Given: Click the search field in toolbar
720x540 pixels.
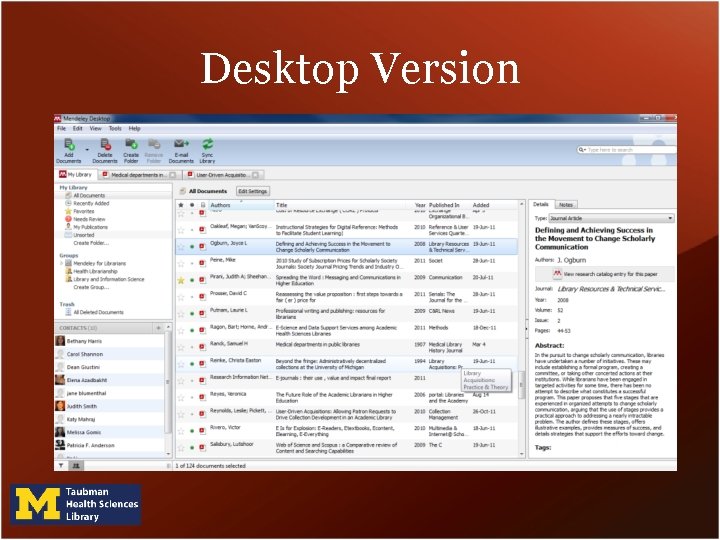Looking at the screenshot, I should (x=627, y=150).
